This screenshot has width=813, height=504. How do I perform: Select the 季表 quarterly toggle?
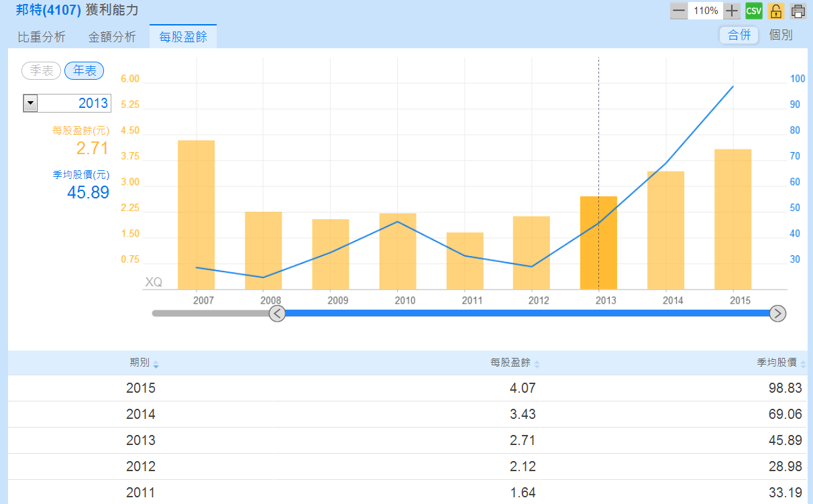42,70
